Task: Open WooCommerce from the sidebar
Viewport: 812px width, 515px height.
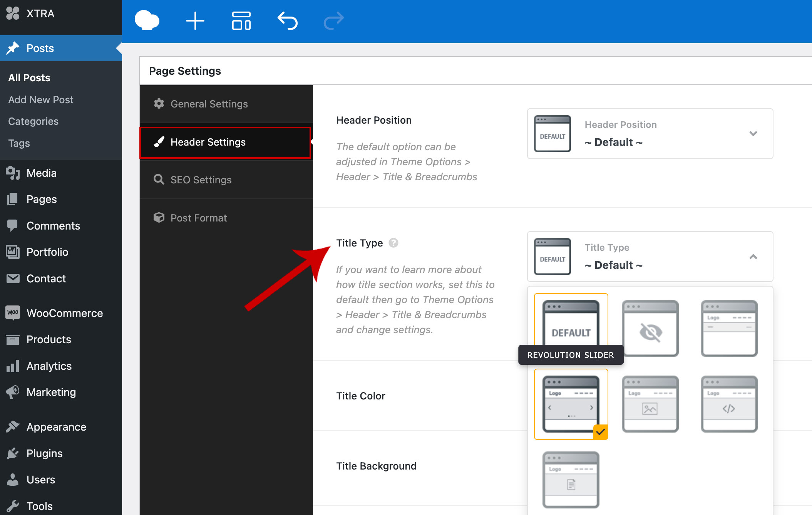Action: point(64,313)
